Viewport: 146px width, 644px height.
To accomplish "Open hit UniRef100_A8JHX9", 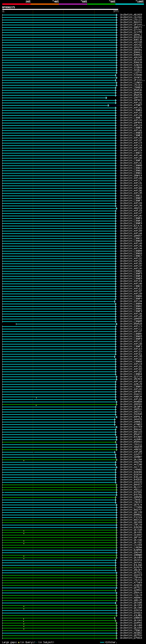I will 131,15.
